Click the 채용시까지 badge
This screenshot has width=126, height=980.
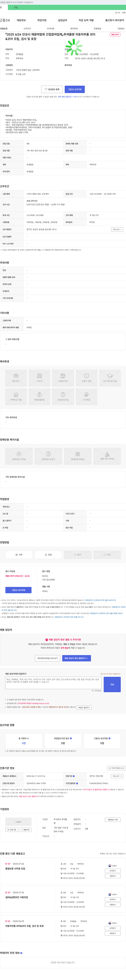click(x=115, y=35)
